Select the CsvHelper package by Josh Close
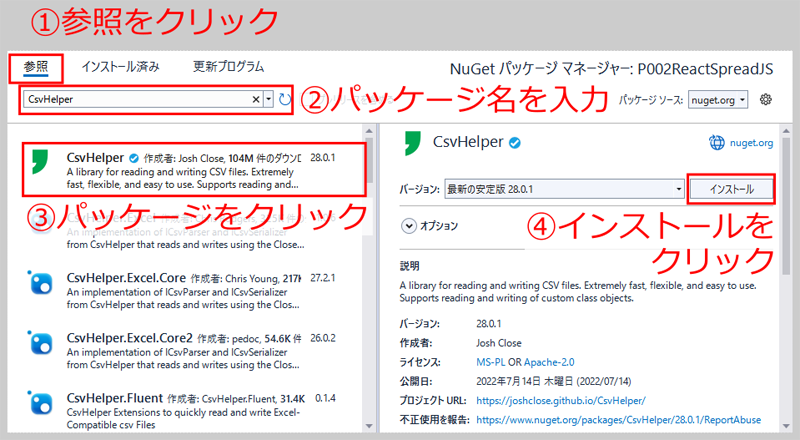This screenshot has height=440, width=800. pyautogui.click(x=194, y=170)
